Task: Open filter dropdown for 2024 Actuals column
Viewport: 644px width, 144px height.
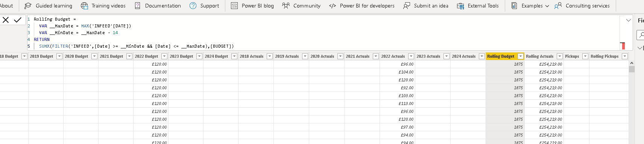Action: pyautogui.click(x=482, y=56)
